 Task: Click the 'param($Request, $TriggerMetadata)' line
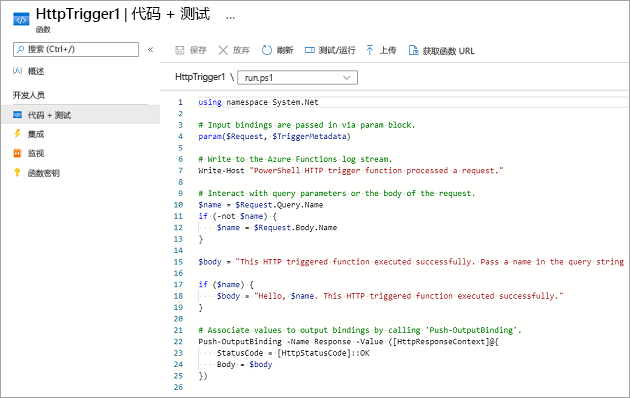[274, 136]
